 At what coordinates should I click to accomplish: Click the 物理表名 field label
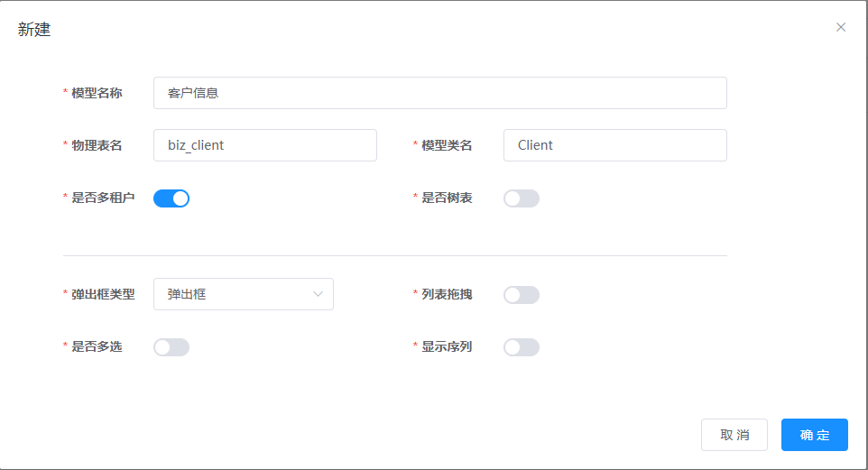(x=97, y=145)
